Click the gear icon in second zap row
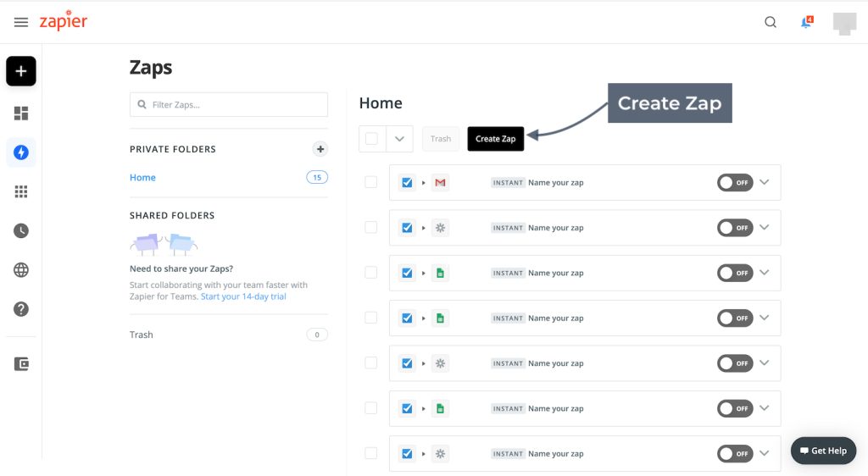The height and width of the screenshot is (476, 868). coord(440,228)
